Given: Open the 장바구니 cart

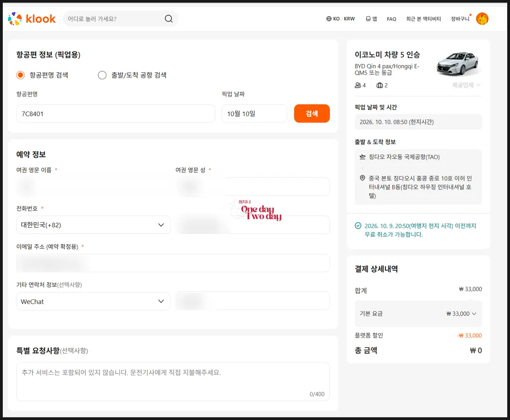Looking at the screenshot, I should click(x=460, y=19).
